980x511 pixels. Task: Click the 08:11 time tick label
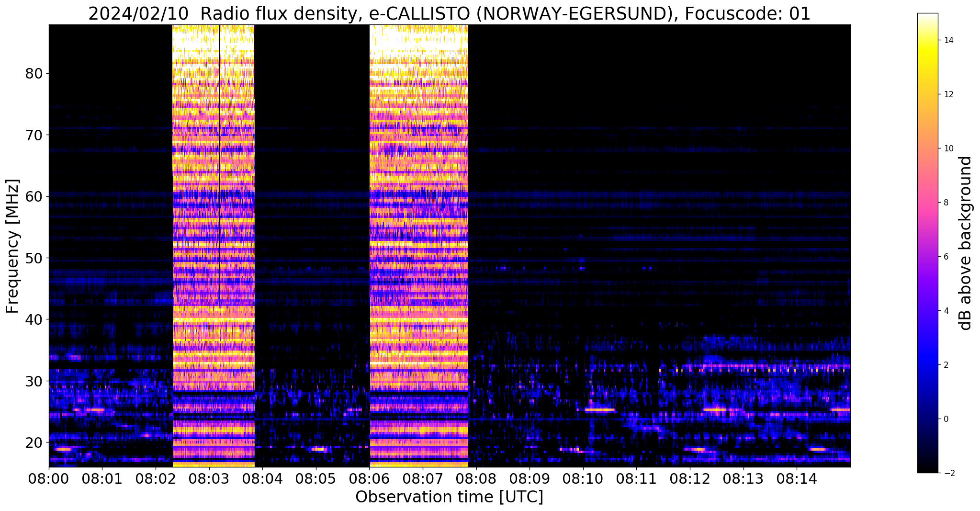pos(637,478)
